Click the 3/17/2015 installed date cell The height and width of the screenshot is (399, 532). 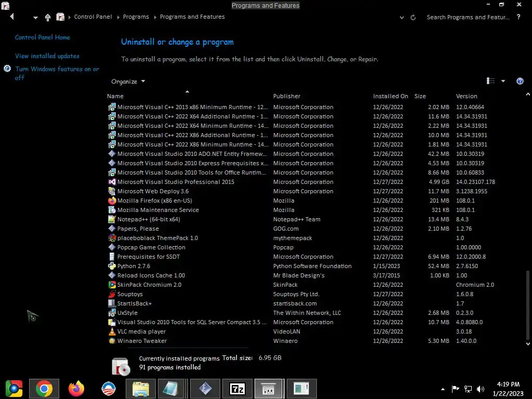tap(386, 275)
